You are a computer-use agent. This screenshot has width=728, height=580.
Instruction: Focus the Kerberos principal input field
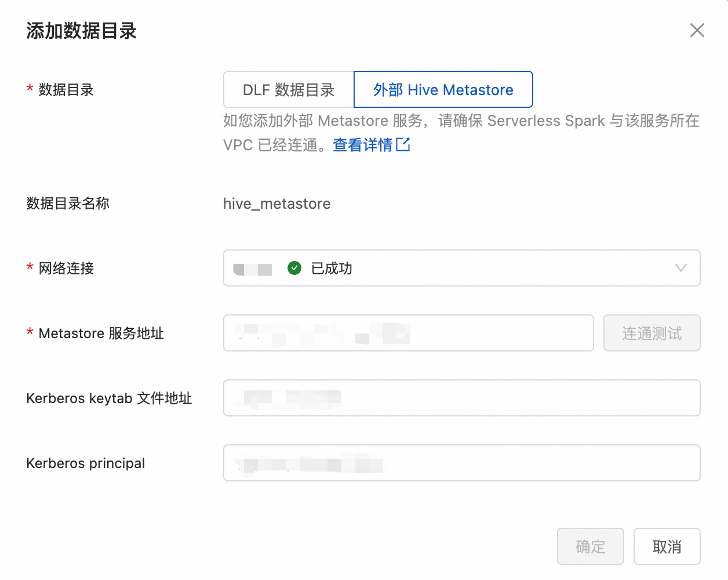click(x=462, y=463)
